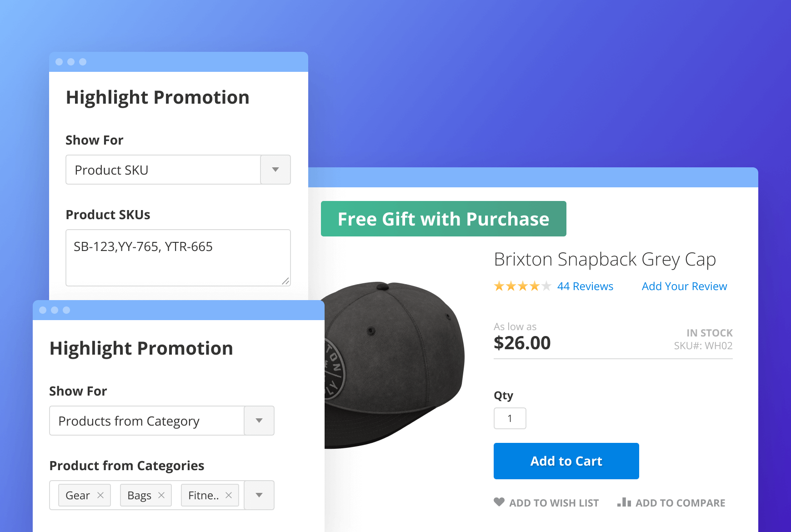
Task: Click the heart icon for wish list
Action: click(x=499, y=502)
